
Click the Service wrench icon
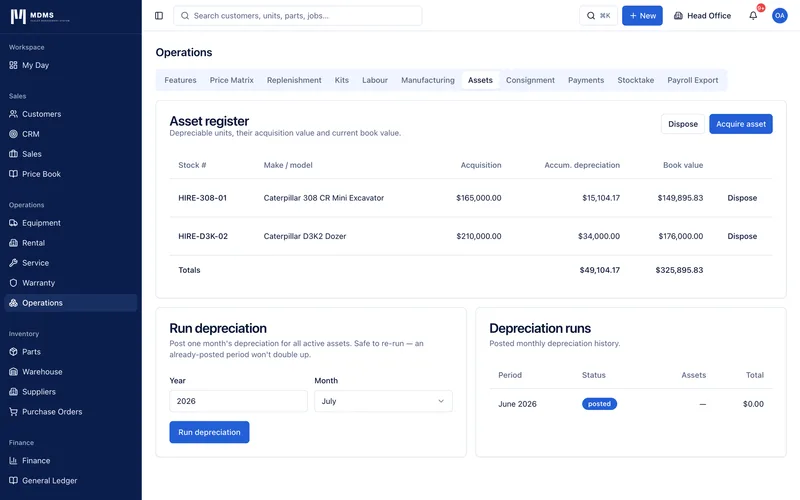click(13, 263)
